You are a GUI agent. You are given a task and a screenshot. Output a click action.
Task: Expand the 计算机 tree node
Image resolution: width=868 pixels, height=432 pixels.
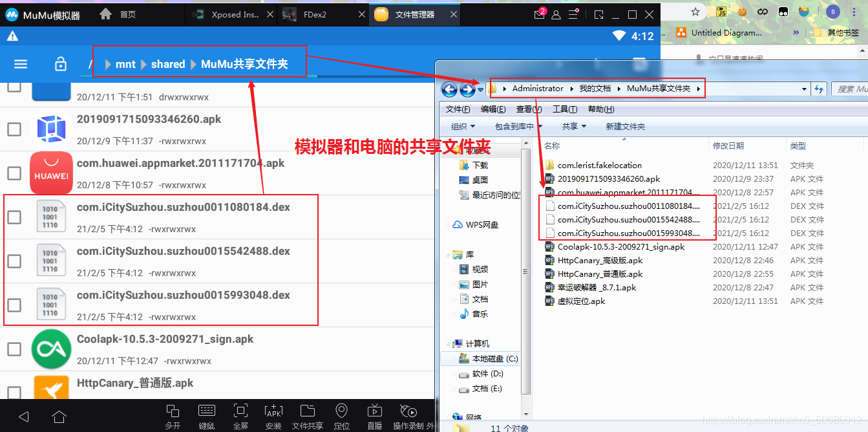(x=449, y=343)
